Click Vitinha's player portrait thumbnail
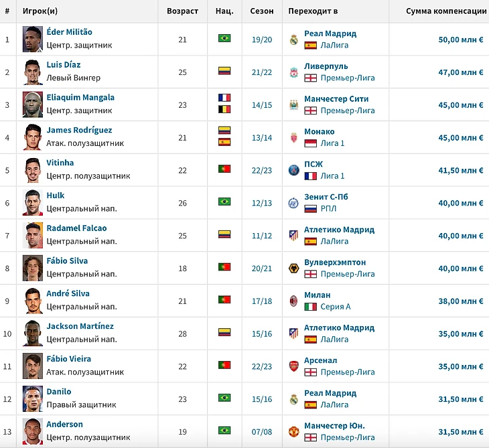489x448 pixels. click(32, 170)
